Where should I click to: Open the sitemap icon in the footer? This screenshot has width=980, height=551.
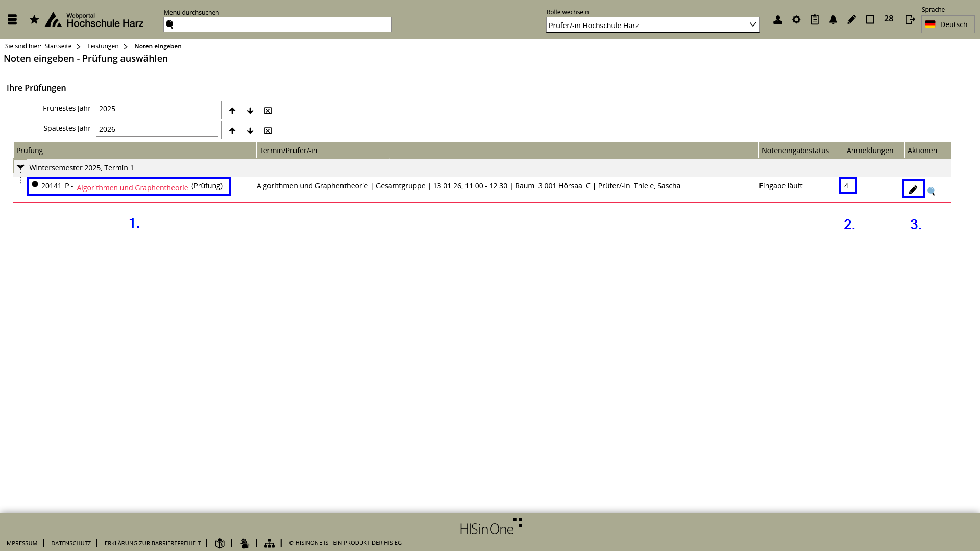(269, 544)
